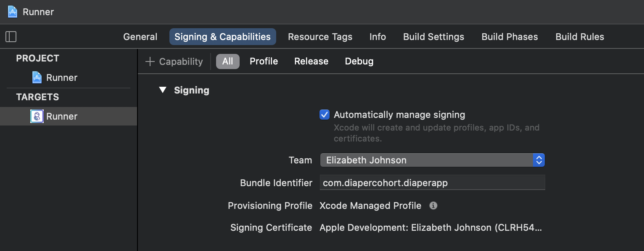Collapse the Signing section triangle

coord(163,90)
